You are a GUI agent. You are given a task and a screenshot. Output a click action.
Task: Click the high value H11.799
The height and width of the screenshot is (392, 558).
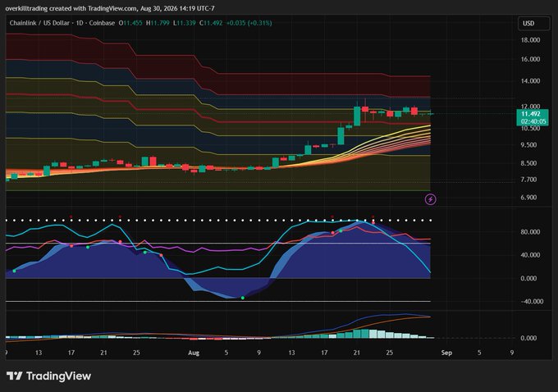click(x=158, y=23)
